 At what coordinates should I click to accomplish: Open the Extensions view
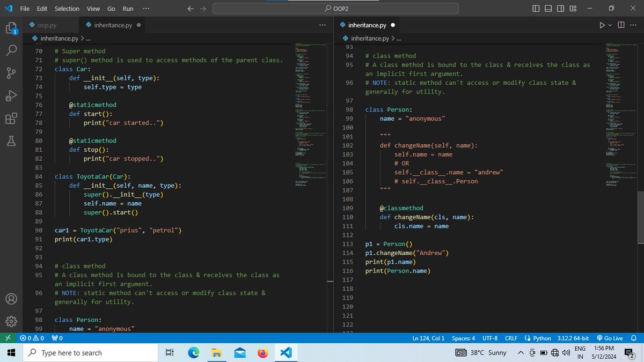(x=12, y=118)
